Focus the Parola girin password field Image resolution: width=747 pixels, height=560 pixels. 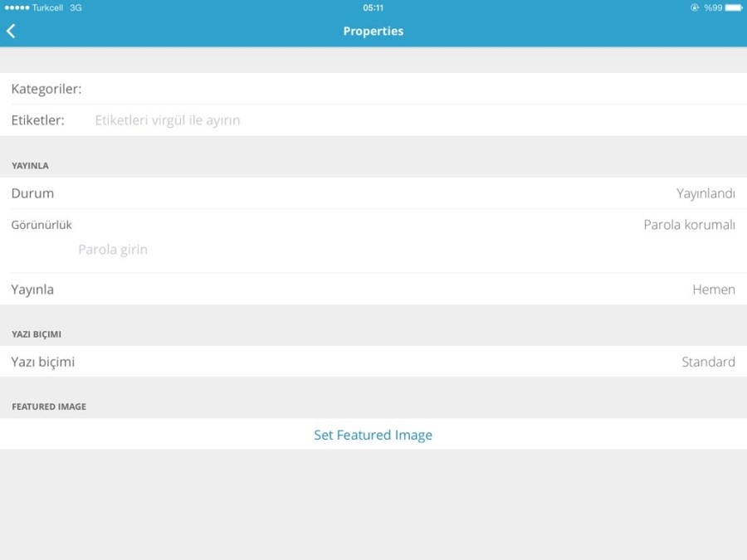click(113, 250)
